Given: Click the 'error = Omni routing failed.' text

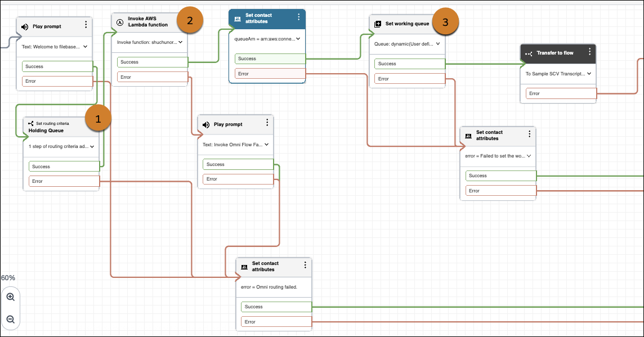Looking at the screenshot, I should (x=269, y=287).
